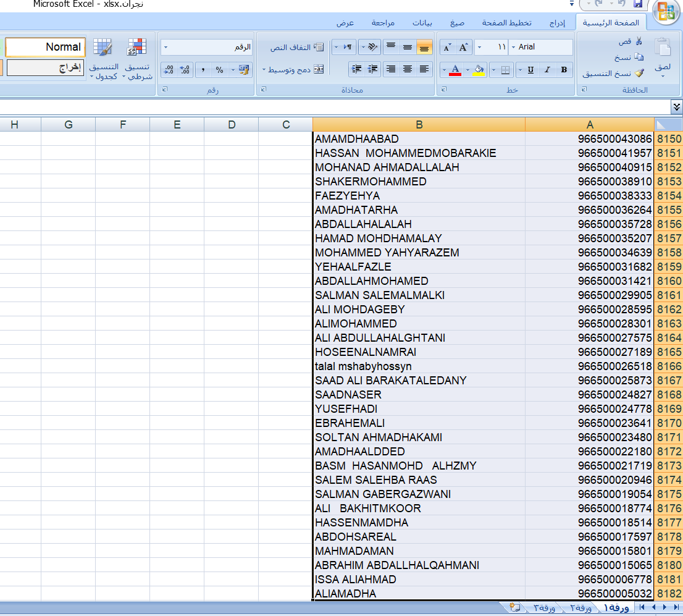
Task: Apply the yellow fill color bucket
Action: 479,69
